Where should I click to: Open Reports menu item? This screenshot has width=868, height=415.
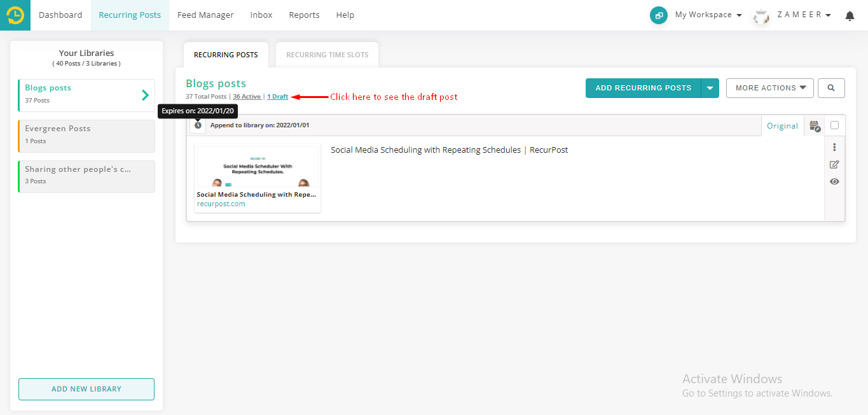click(x=304, y=15)
